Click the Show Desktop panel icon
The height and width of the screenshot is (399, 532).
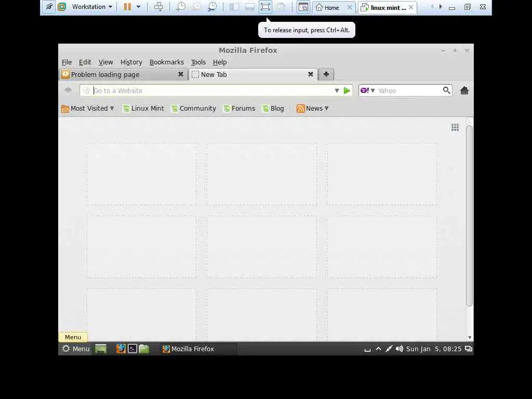101,349
